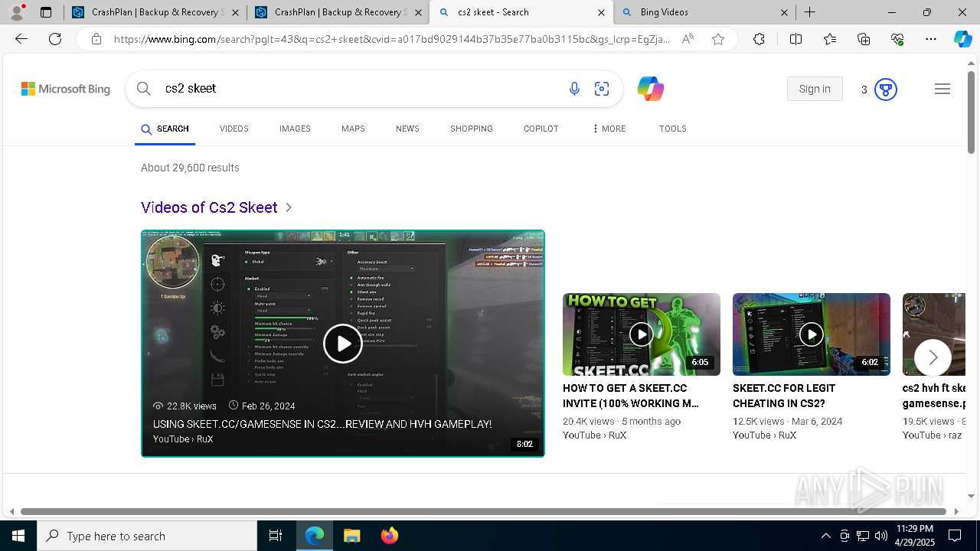Activate Read aloud icon in address bar
This screenshot has height=551, width=980.
[x=688, y=39]
